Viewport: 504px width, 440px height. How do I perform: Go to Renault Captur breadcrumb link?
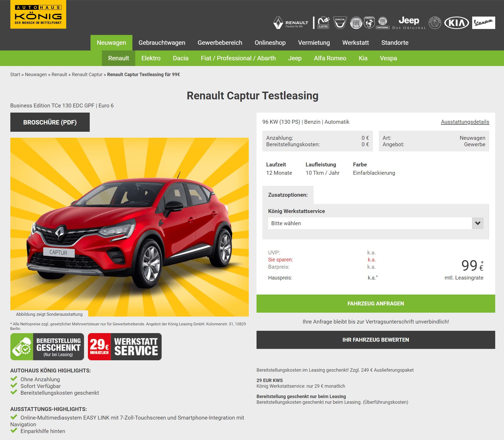pos(87,75)
